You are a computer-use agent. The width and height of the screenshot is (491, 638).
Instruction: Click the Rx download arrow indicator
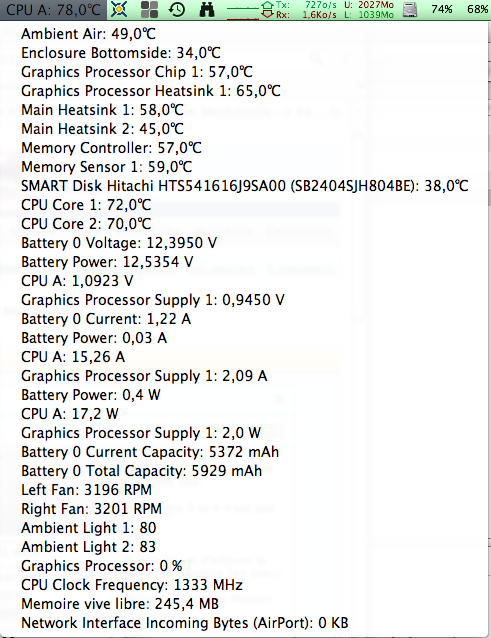pyautogui.click(x=268, y=15)
